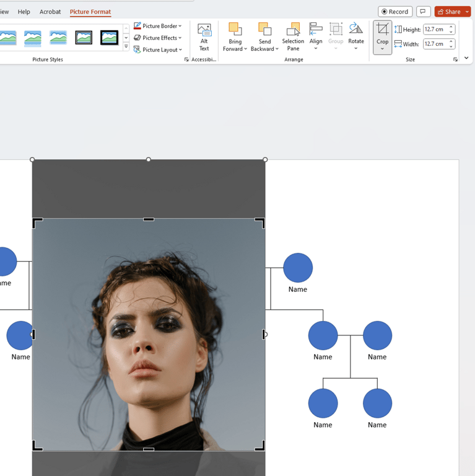475x476 pixels.
Task: Click the Width input field
Action: click(x=435, y=44)
